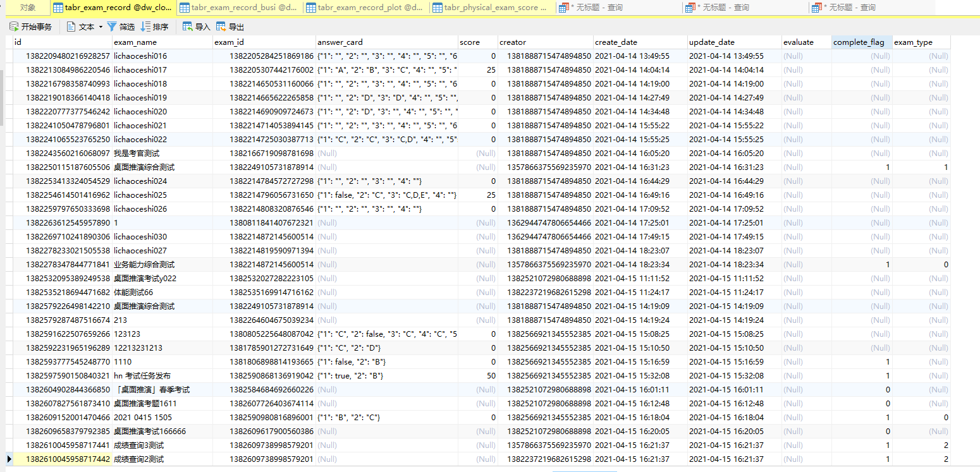
Task: Click the cell 我是考官测试
Action: pyautogui.click(x=162, y=153)
